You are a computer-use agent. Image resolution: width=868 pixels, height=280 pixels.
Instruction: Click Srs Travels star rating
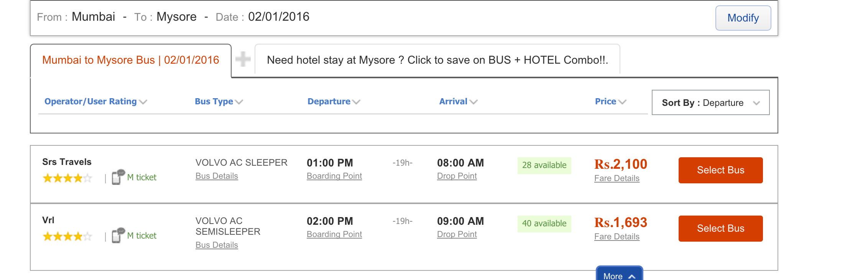[x=67, y=178]
